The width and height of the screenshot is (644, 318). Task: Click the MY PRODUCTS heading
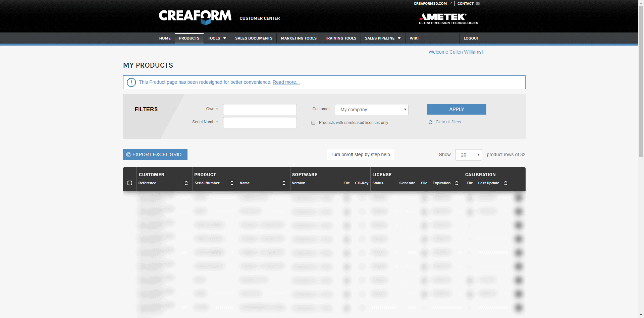pos(148,65)
